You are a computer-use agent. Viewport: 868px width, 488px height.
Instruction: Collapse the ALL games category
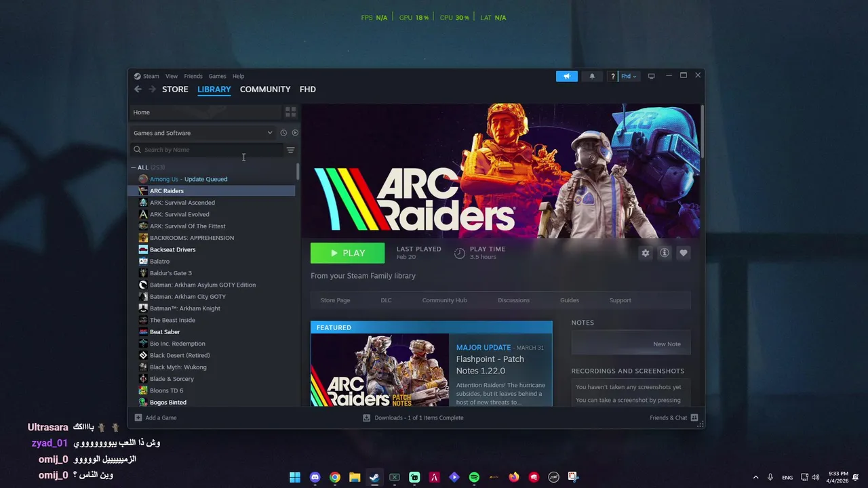click(x=134, y=167)
